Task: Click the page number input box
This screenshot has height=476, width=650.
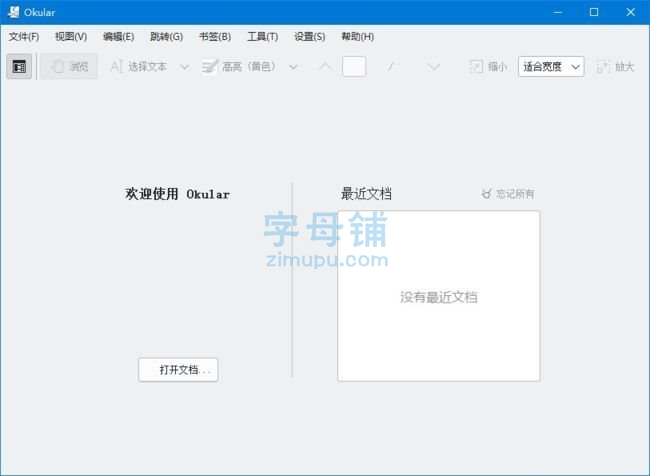Action: point(354,66)
